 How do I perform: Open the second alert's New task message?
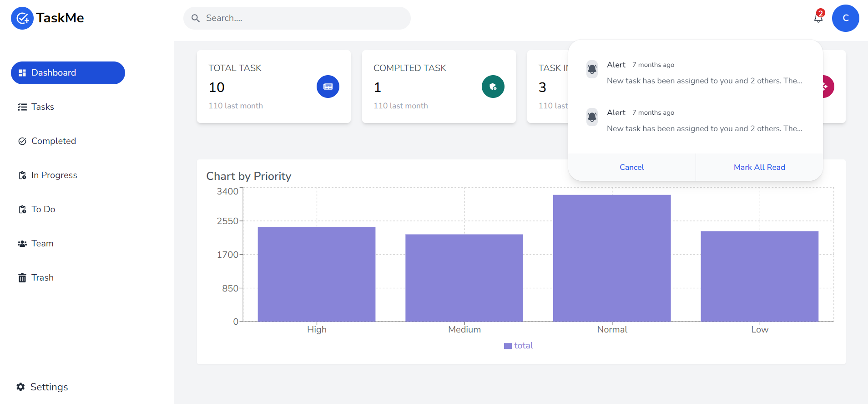click(x=705, y=128)
